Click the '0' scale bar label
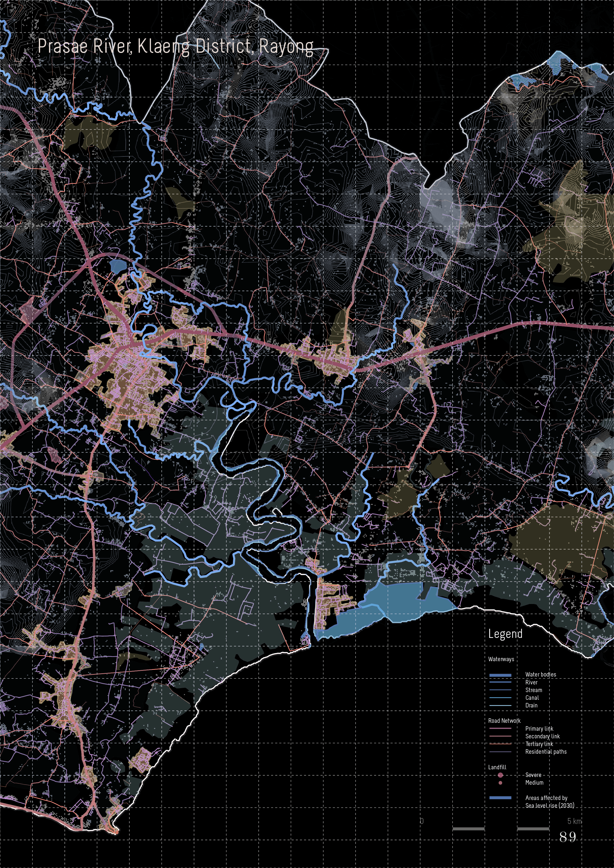Screen dimensions: 614x868 (421, 821)
